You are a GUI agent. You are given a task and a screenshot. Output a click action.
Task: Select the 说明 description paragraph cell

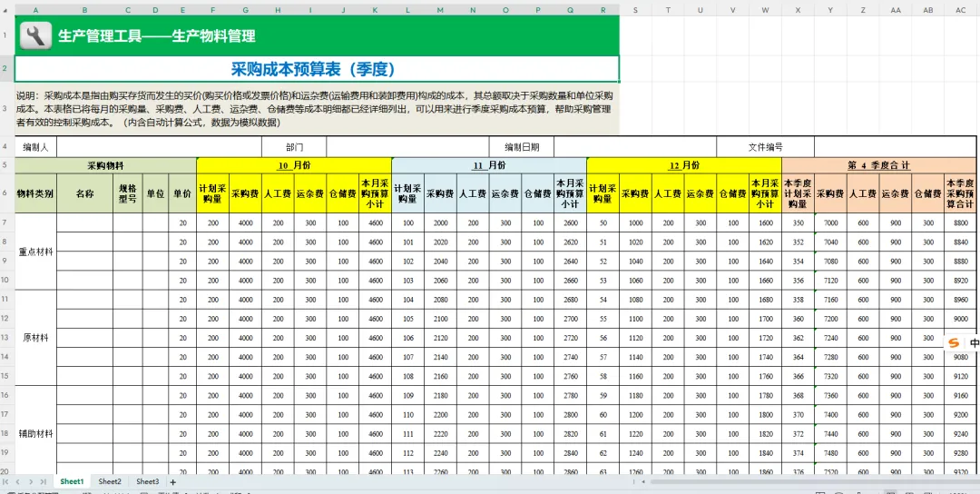tap(317, 110)
